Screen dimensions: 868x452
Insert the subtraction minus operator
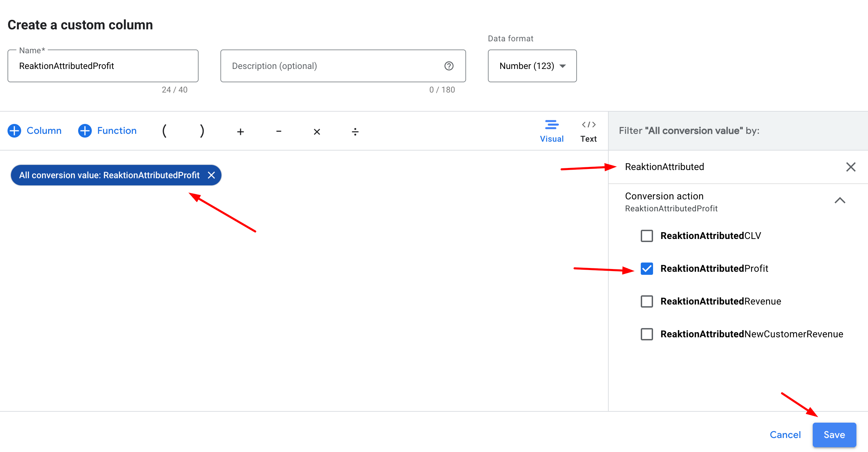[x=279, y=131]
